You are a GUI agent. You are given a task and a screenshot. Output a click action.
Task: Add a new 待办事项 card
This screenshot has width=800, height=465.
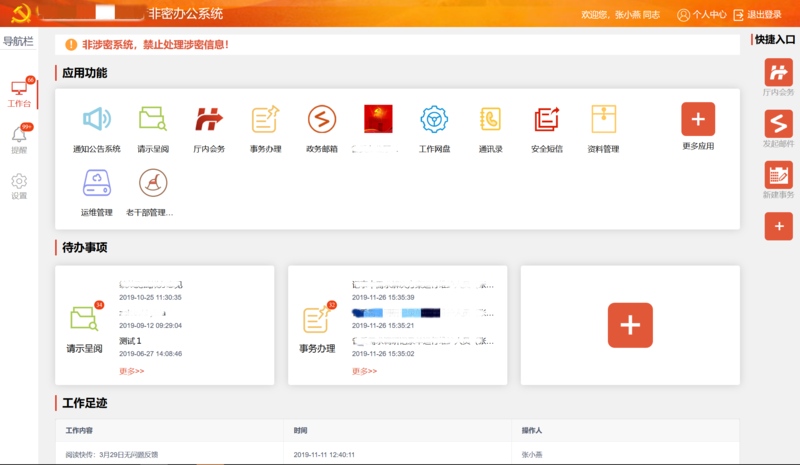pyautogui.click(x=630, y=325)
